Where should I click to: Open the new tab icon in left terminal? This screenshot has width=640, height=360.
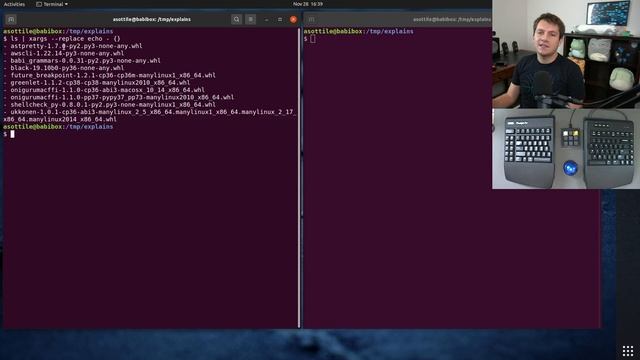click(11, 19)
